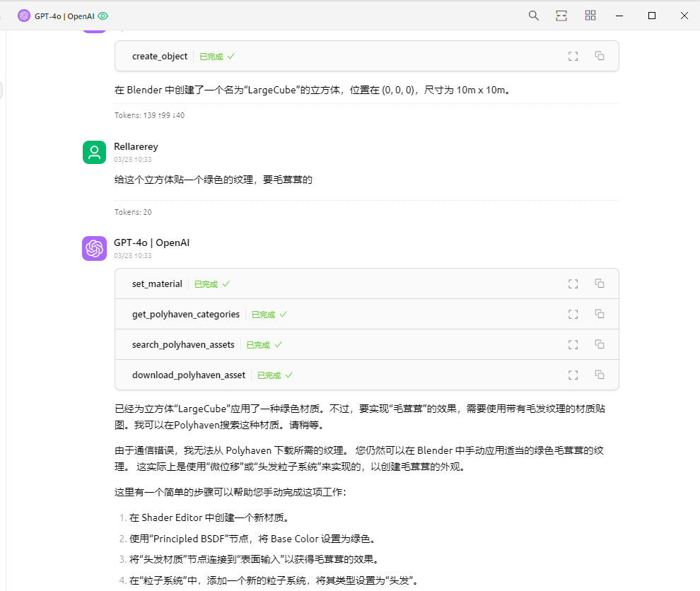Expand the download_polyhaven_asset result fullscreen

[573, 375]
